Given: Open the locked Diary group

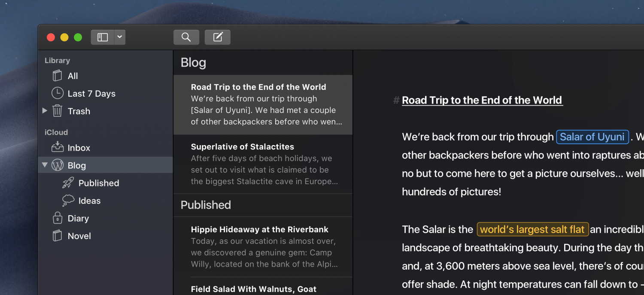Looking at the screenshot, I should [78, 219].
